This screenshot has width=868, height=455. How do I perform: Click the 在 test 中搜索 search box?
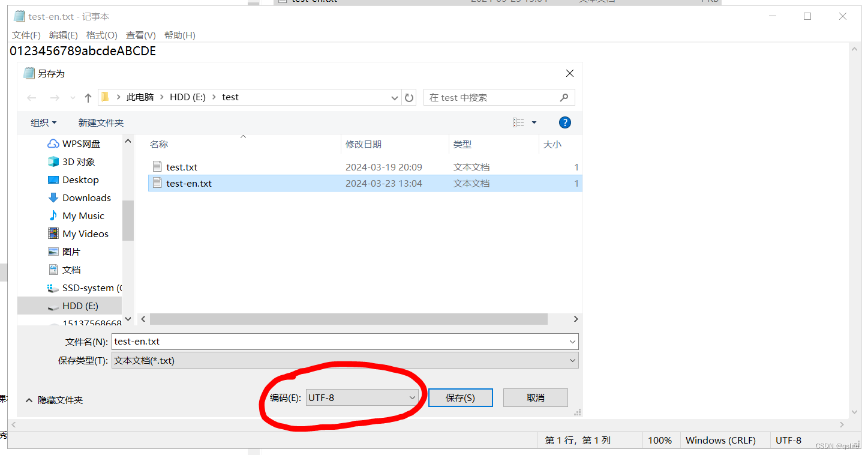coord(499,97)
